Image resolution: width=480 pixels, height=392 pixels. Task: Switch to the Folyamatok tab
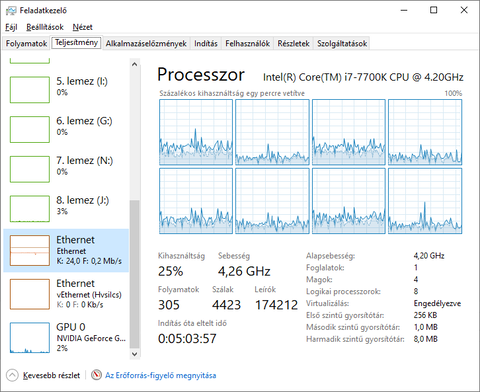[26, 43]
